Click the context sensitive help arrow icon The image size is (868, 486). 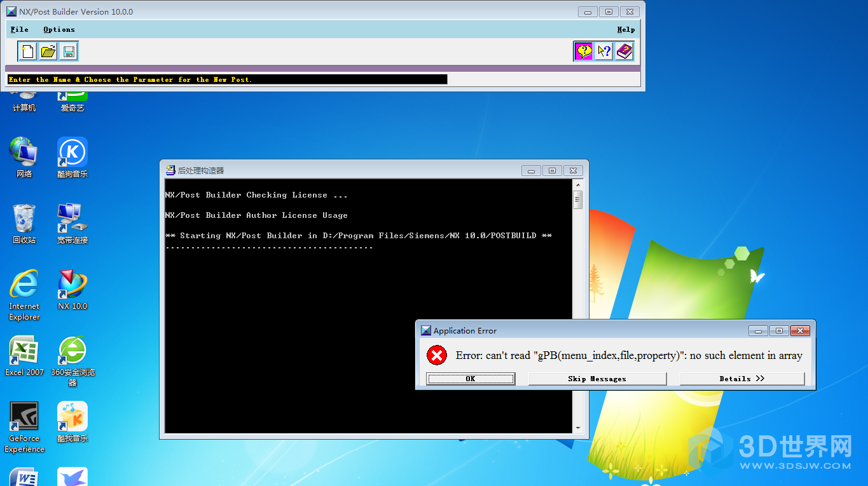[604, 51]
